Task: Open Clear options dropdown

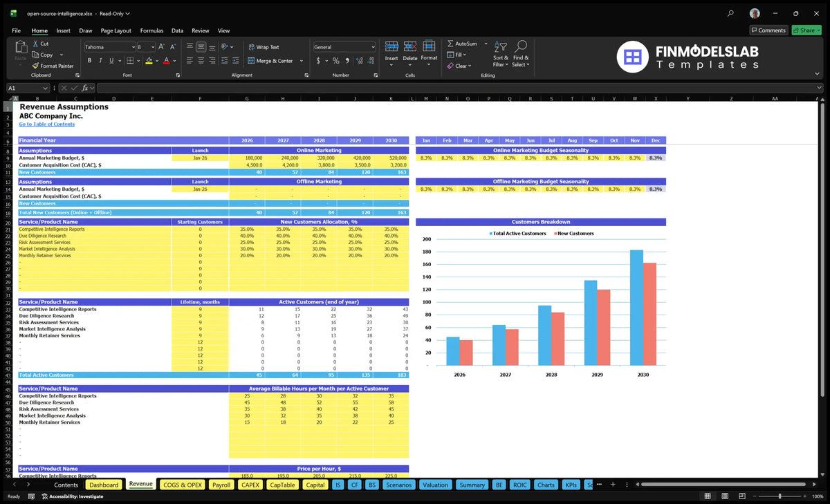Action: (x=470, y=66)
